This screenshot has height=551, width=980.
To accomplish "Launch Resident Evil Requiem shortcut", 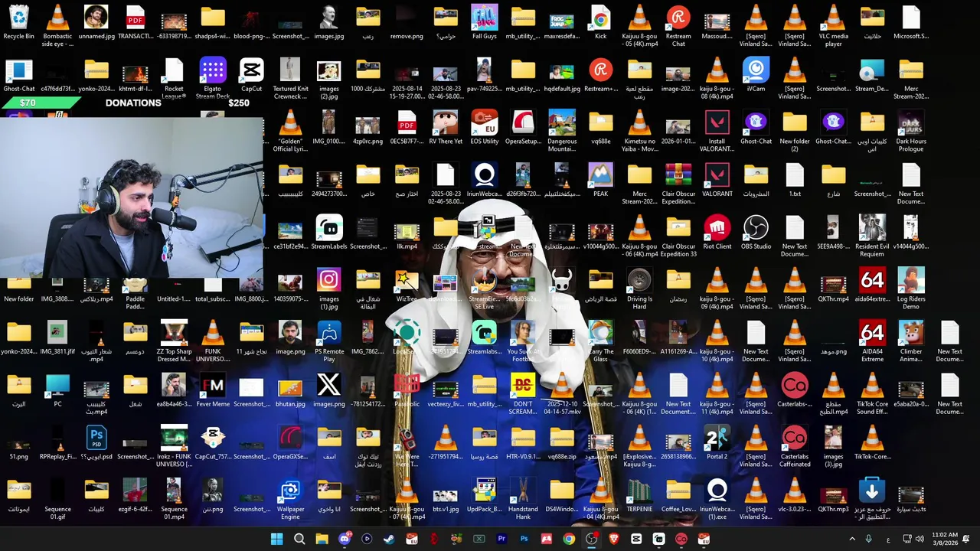I will pyautogui.click(x=871, y=236).
